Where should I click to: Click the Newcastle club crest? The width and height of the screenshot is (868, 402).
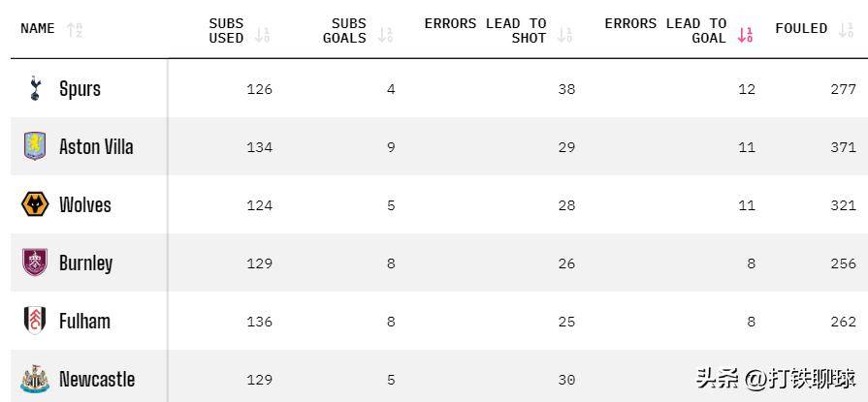[x=35, y=379]
